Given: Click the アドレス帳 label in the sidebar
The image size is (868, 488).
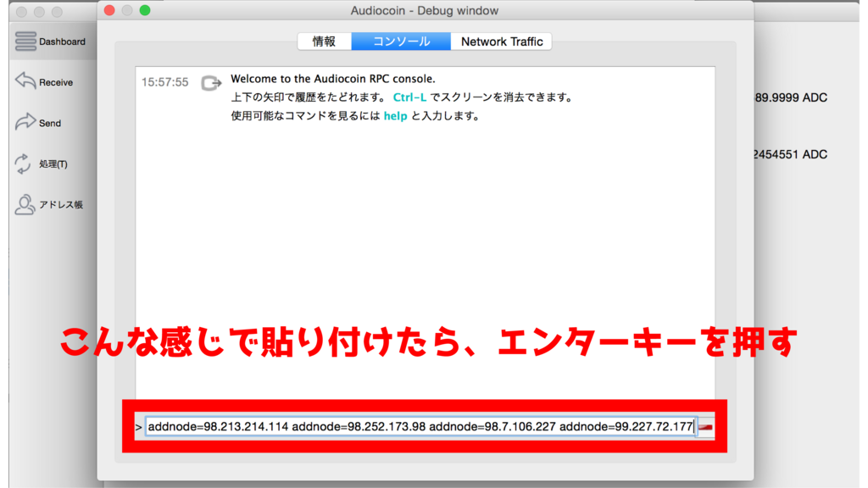Looking at the screenshot, I should [x=61, y=205].
